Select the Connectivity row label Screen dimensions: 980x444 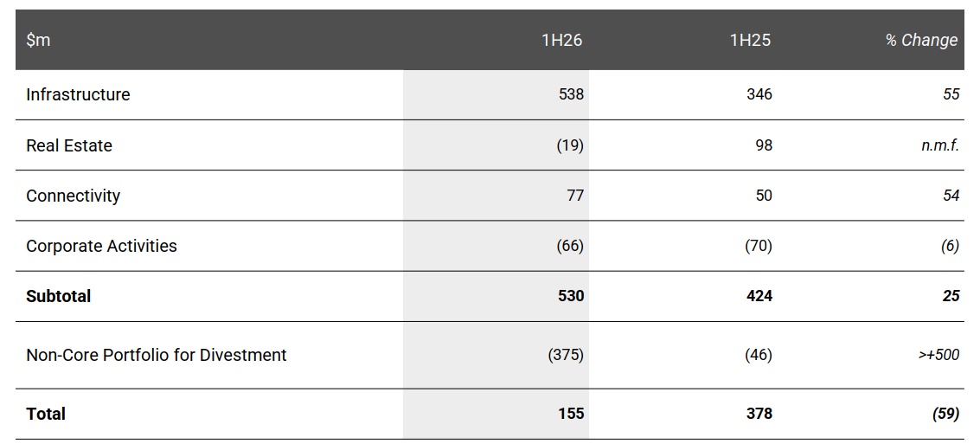(74, 196)
